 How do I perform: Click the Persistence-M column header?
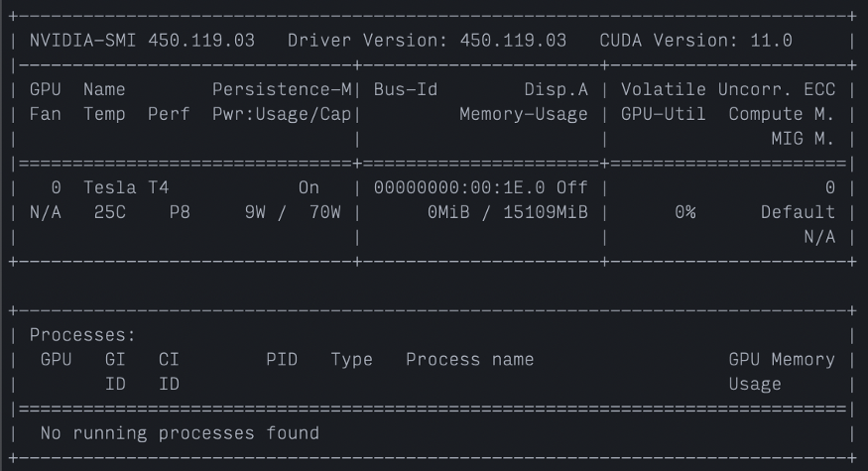(282, 90)
